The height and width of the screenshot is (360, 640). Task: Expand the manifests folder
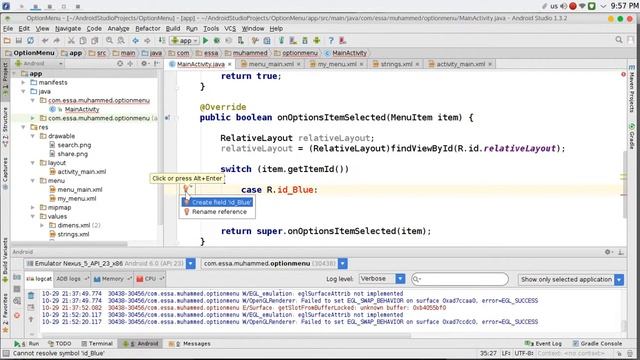click(x=23, y=82)
